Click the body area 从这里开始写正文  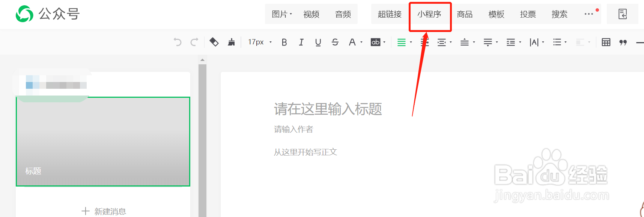[x=305, y=152]
